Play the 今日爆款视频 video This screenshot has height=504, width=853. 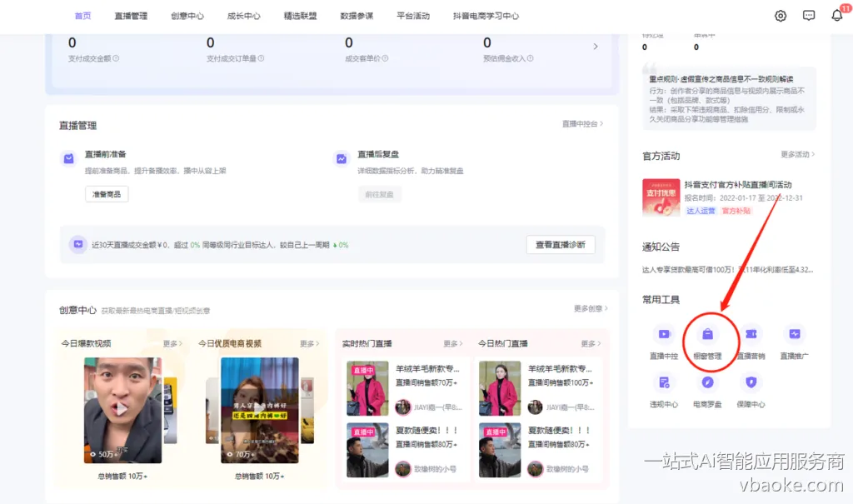[x=122, y=408]
